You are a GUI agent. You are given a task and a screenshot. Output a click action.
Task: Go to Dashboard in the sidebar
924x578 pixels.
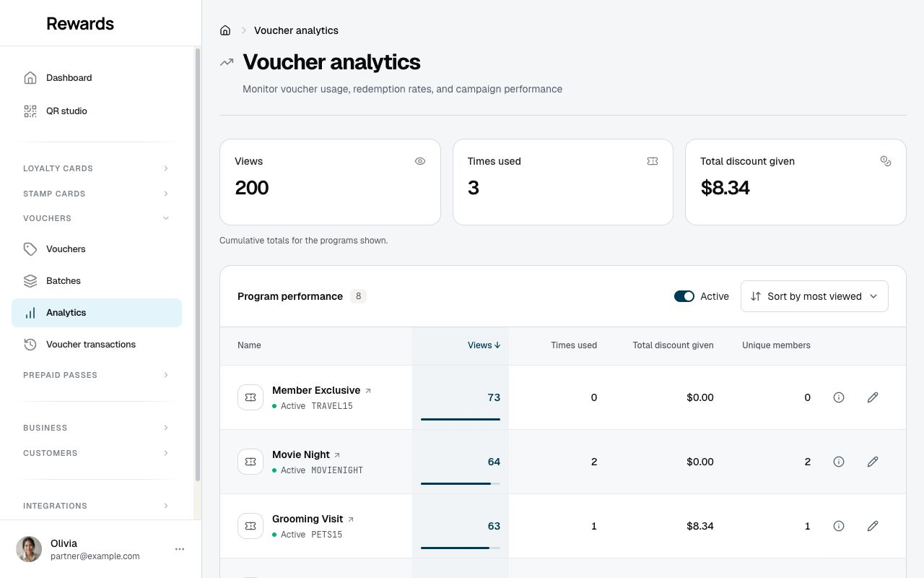[x=97, y=78]
